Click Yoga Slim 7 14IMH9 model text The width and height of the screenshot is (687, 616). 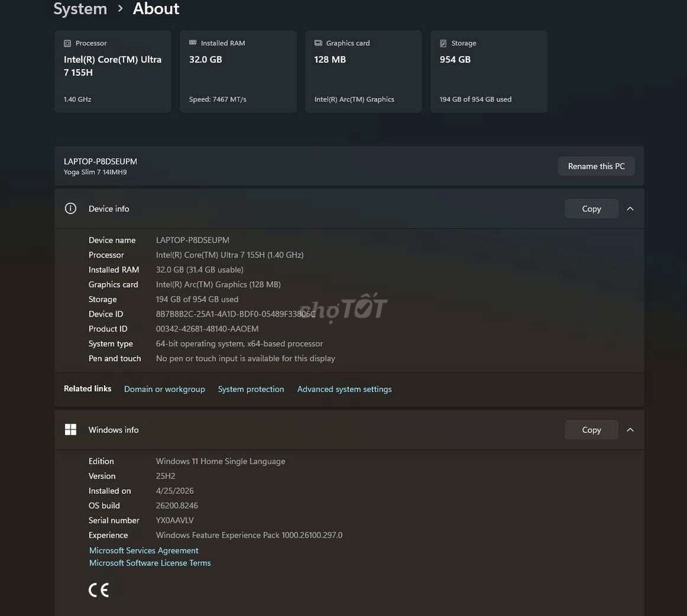coord(95,172)
